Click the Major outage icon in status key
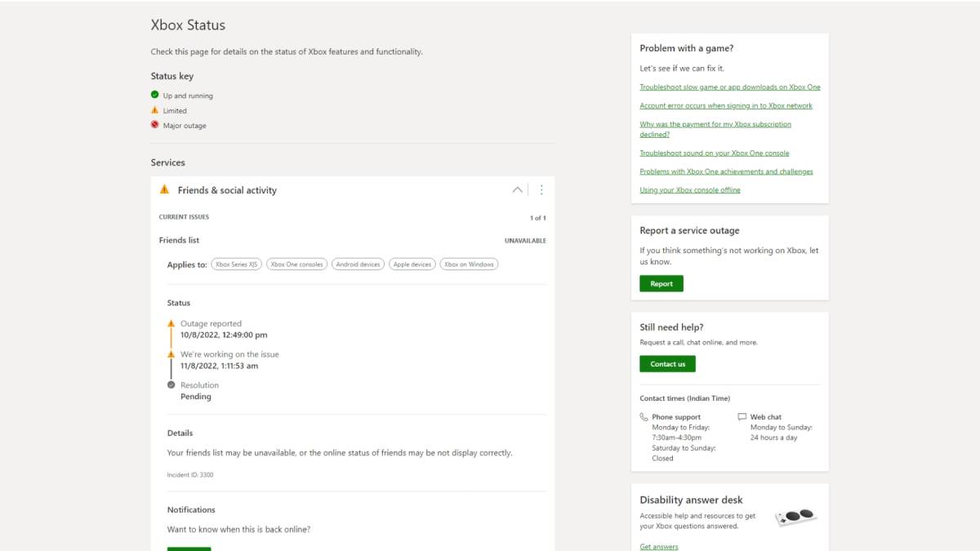980x551 pixels. click(155, 125)
